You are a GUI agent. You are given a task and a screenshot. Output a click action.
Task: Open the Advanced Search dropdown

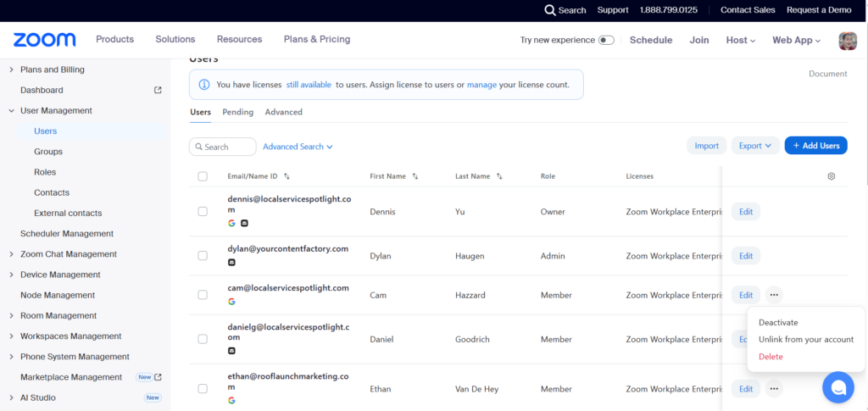tap(298, 147)
